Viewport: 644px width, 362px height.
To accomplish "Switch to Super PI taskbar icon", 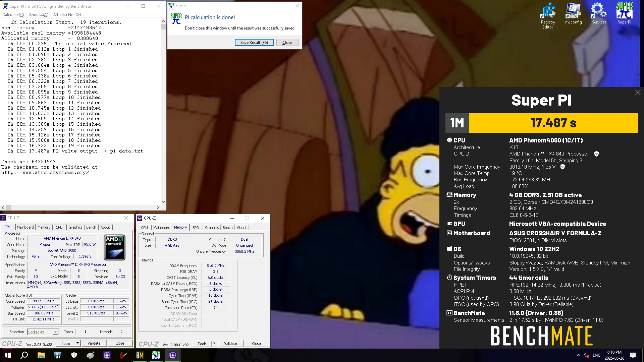I will point(156,355).
